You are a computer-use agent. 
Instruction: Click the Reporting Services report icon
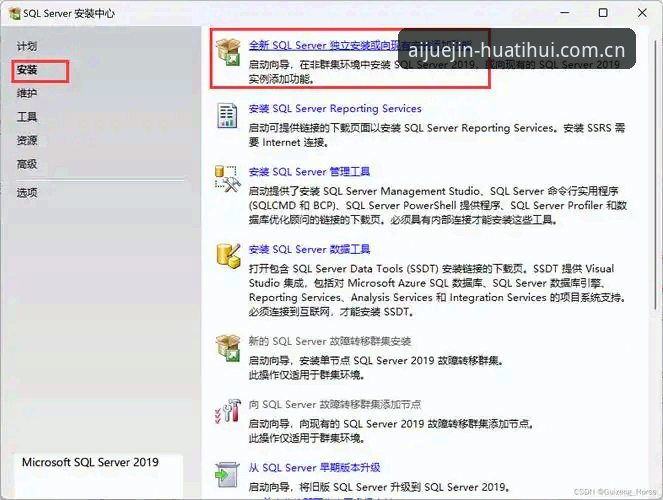point(227,115)
